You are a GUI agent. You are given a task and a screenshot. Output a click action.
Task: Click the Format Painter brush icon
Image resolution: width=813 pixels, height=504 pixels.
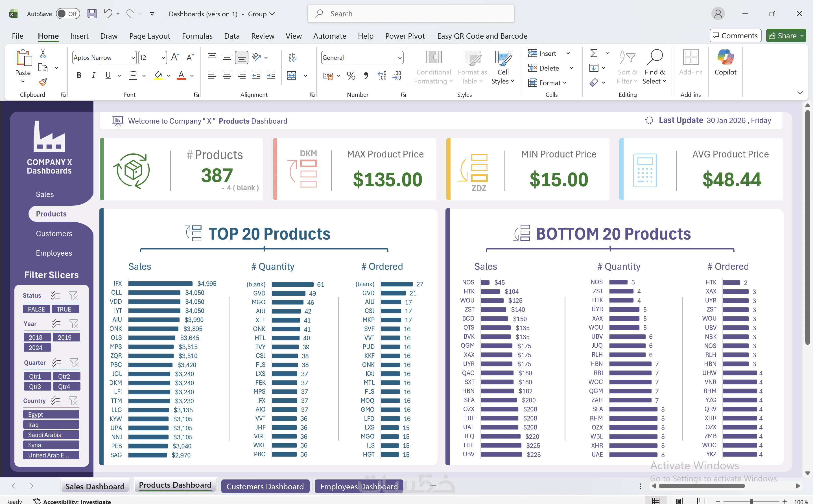[x=43, y=82]
